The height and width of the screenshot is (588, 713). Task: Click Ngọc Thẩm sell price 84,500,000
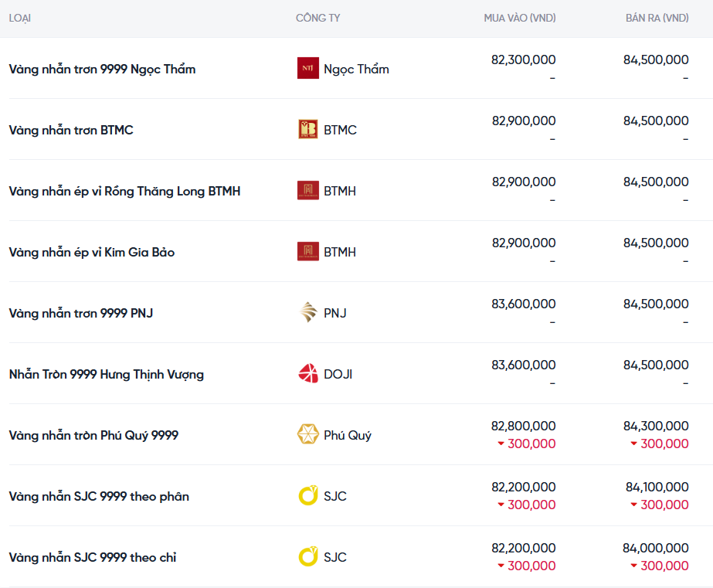[x=656, y=59]
